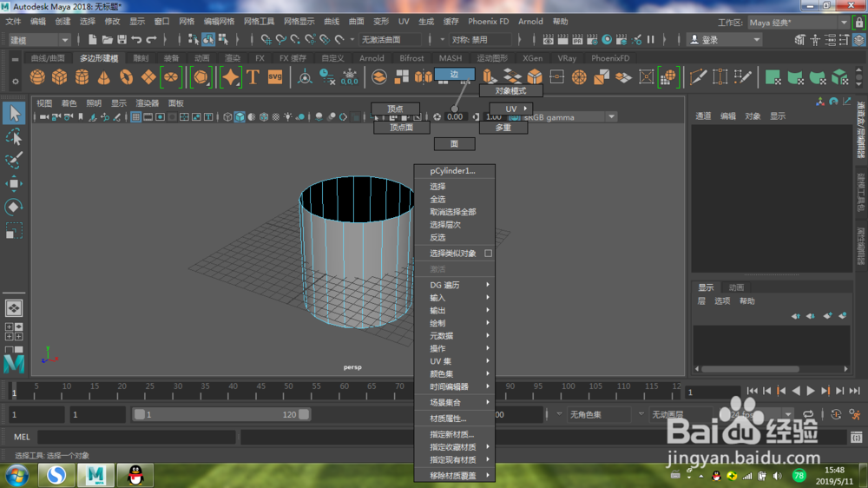Activate the Rotate tool

click(14, 208)
